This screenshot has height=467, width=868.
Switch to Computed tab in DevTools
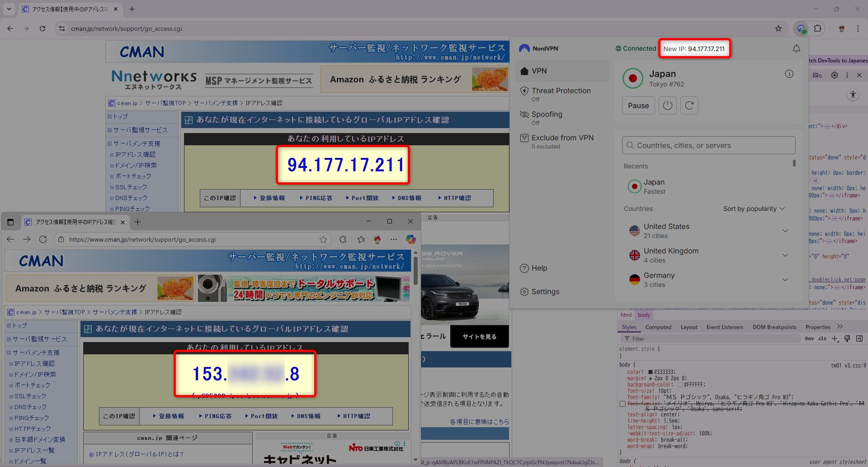point(658,327)
